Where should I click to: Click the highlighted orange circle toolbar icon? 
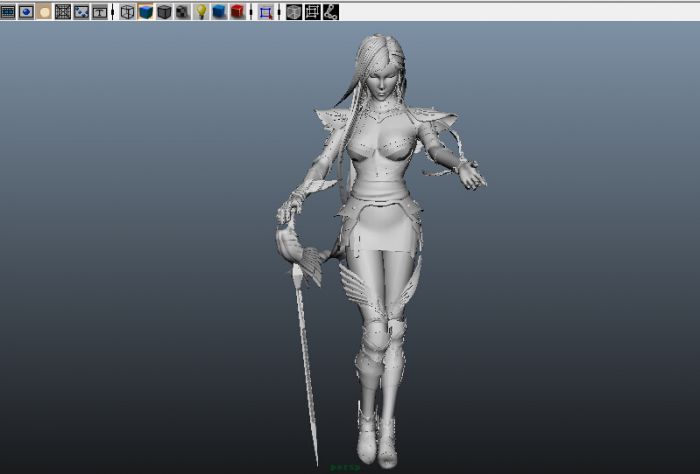click(x=44, y=12)
